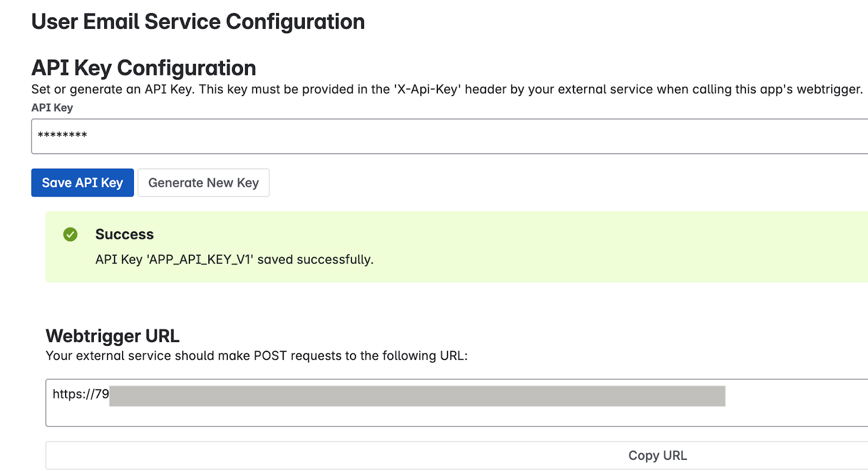Image resolution: width=868 pixels, height=475 pixels.
Task: Click the "https://79" URL prefix text
Action: click(x=81, y=394)
